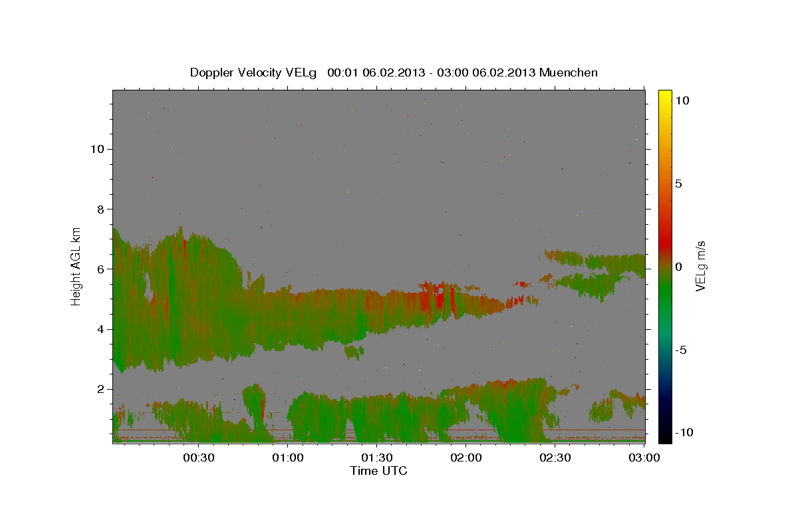Click the 'Muenchen' location label in title
This screenshot has height=532, width=798.
tap(569, 72)
